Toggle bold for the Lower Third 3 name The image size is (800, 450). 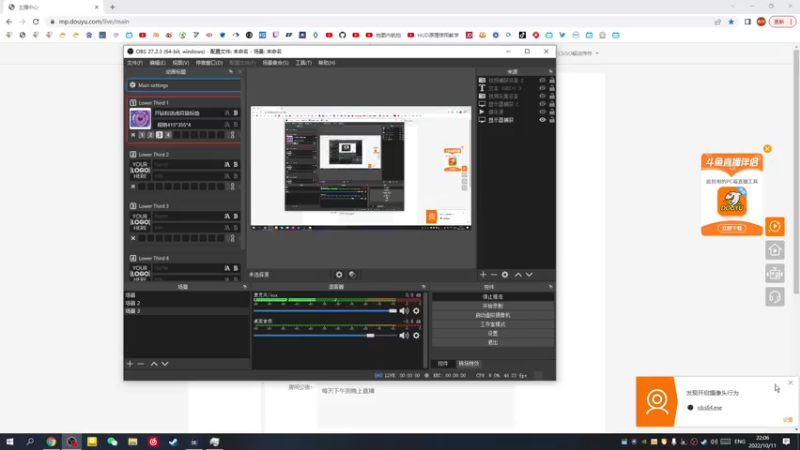pyautogui.click(x=236, y=216)
